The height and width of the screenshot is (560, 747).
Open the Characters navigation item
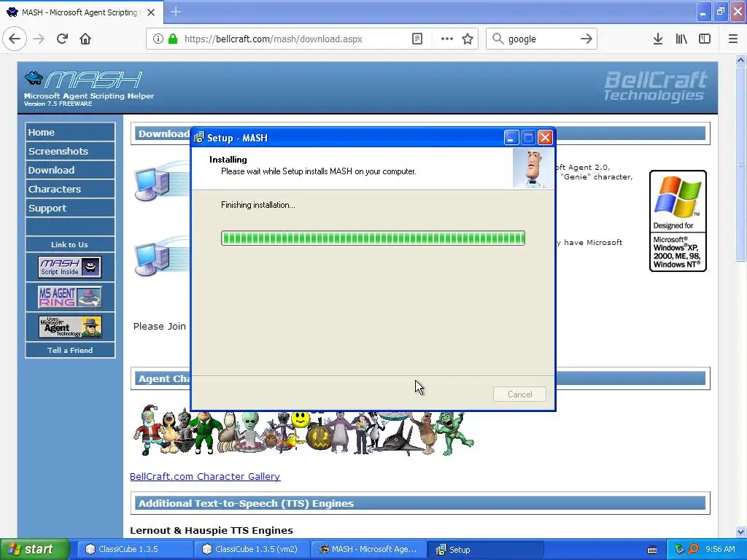[x=70, y=189]
